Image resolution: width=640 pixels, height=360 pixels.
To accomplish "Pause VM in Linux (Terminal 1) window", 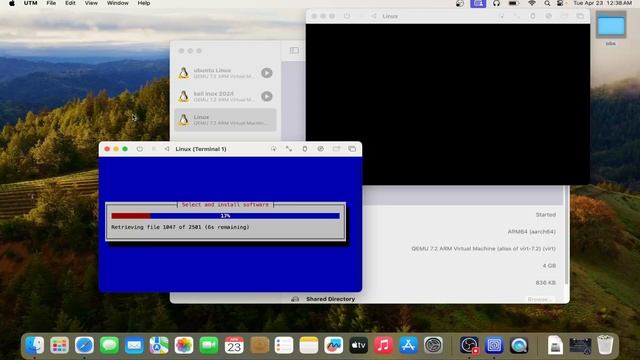I will (x=153, y=149).
